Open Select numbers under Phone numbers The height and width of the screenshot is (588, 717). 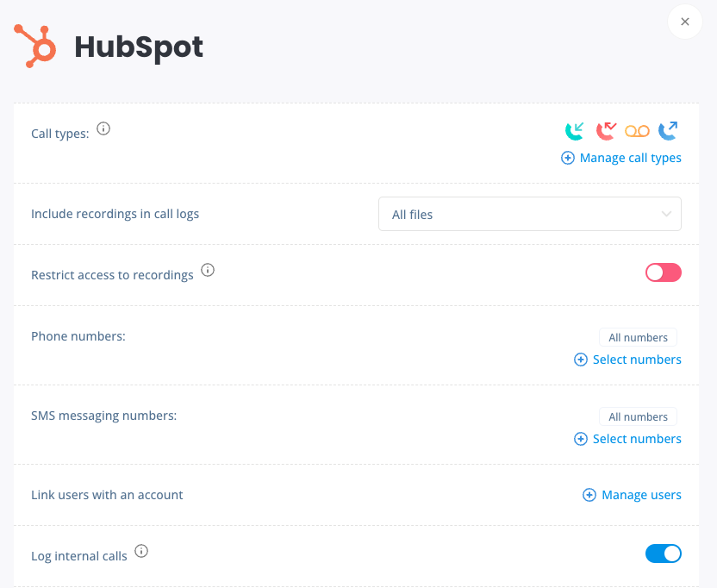coord(628,360)
